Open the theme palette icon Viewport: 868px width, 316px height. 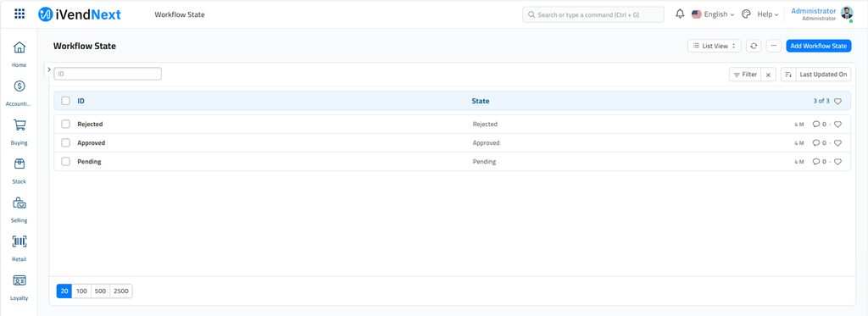pyautogui.click(x=746, y=14)
